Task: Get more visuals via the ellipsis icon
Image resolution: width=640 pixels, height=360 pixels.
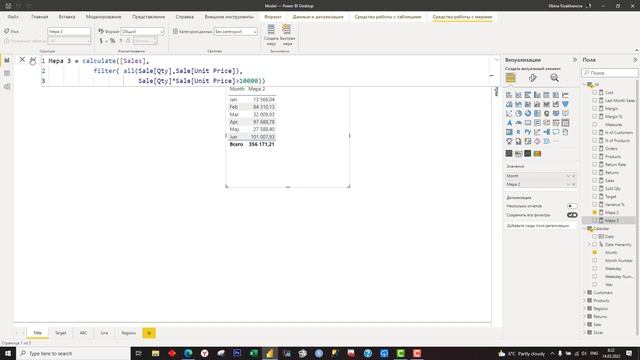Action: click(x=556, y=142)
